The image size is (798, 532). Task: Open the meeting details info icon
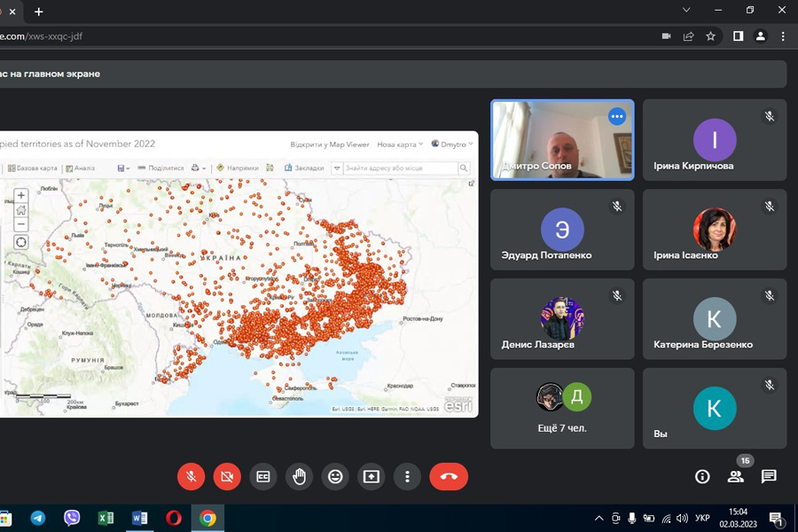[x=702, y=477]
